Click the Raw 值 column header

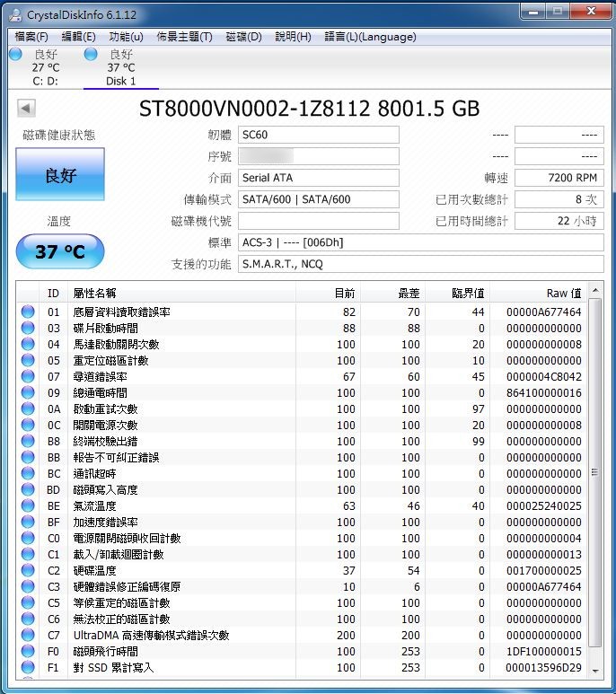coord(539,293)
